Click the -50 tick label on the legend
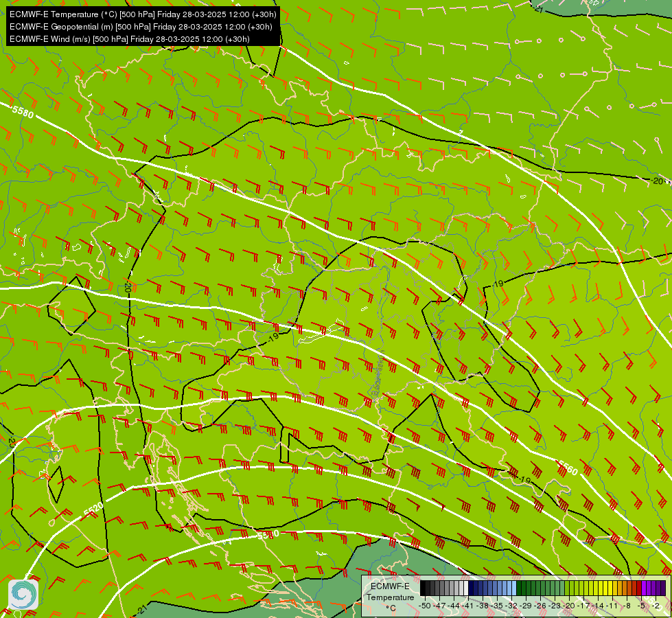This screenshot has height=618, width=672. pyautogui.click(x=425, y=606)
